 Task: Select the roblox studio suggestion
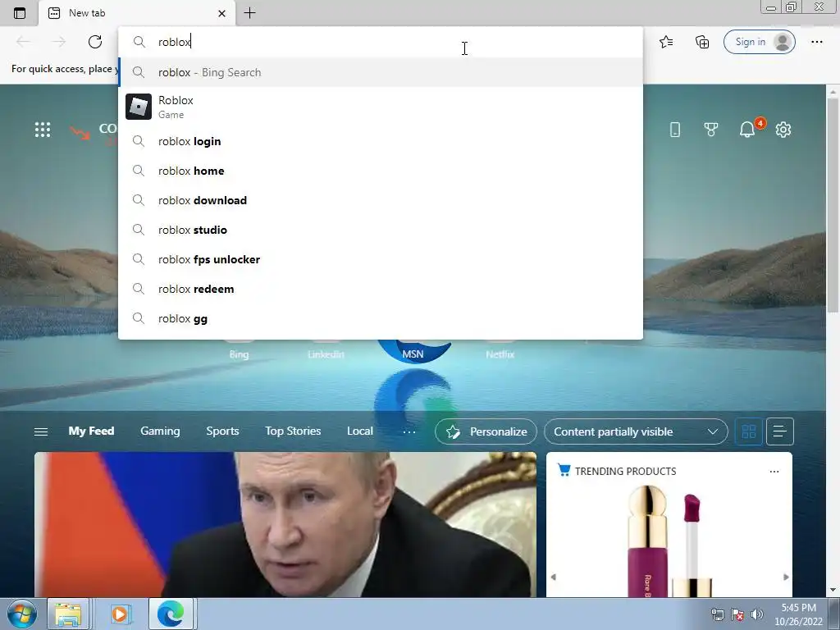click(381, 230)
